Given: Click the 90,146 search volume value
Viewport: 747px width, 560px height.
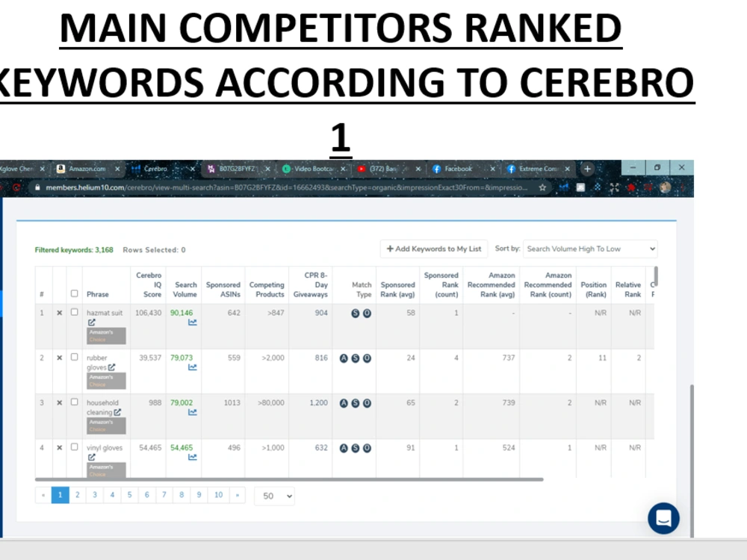Looking at the screenshot, I should point(182,313).
